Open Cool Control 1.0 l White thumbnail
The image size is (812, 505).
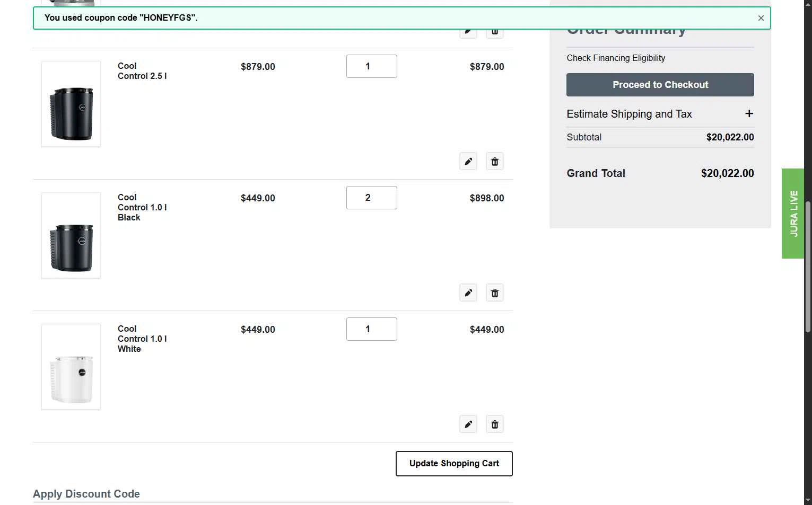pyautogui.click(x=71, y=367)
